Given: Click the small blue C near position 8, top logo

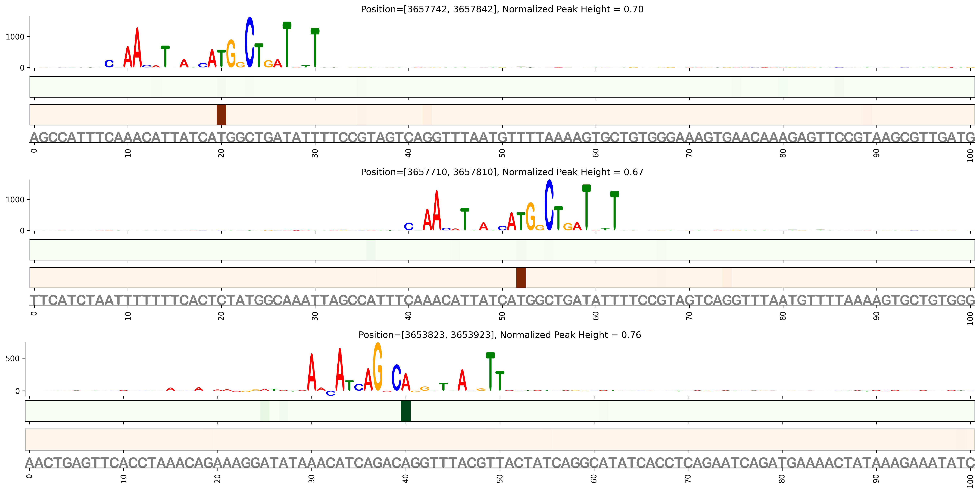Looking at the screenshot, I should coord(109,63).
